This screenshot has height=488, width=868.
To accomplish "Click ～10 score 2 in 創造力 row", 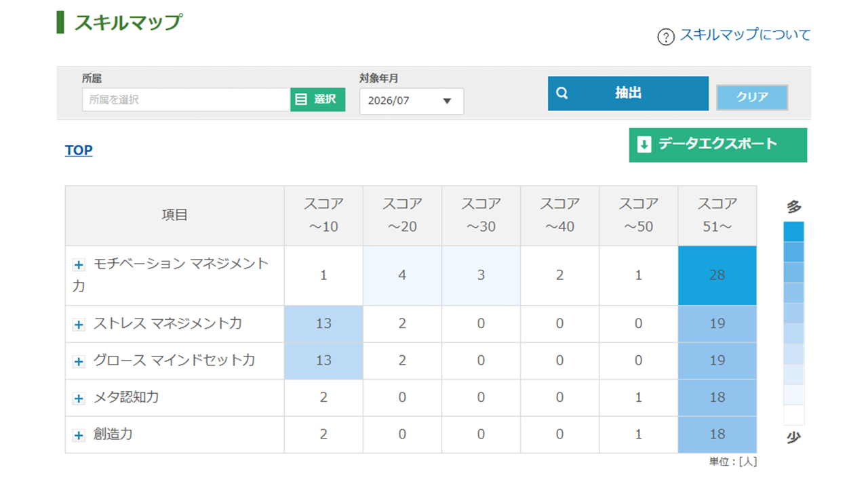I will [x=323, y=434].
